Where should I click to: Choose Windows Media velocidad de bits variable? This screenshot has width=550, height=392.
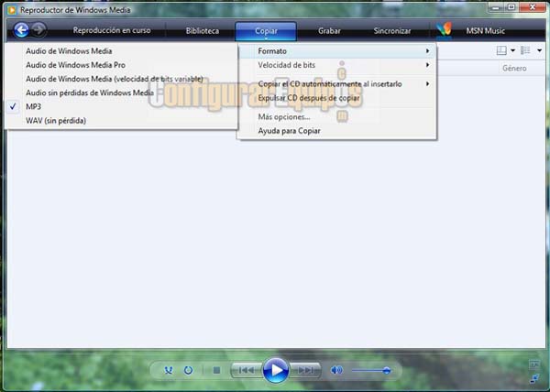[x=121, y=79]
